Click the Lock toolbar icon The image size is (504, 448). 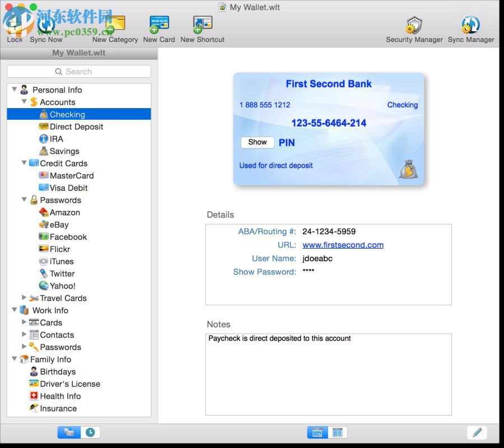[x=14, y=25]
